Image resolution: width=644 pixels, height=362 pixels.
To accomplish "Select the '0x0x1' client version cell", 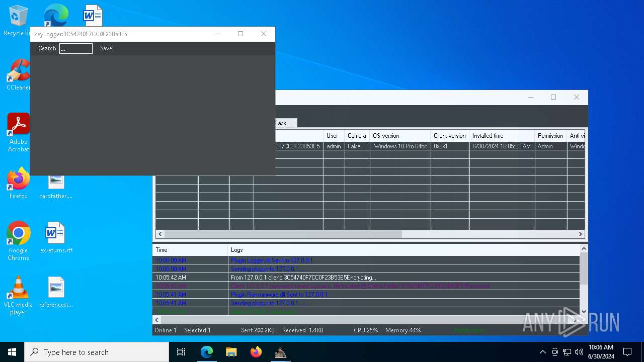I will pyautogui.click(x=450, y=146).
